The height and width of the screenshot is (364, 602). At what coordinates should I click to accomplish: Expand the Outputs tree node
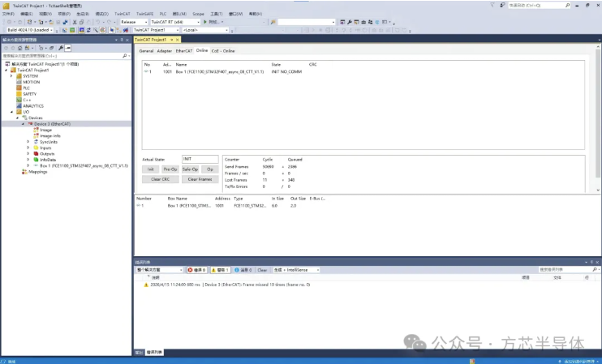(28, 154)
